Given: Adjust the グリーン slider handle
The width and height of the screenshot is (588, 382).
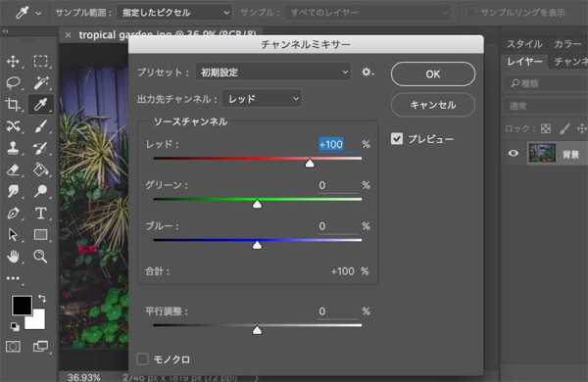Looking at the screenshot, I should [257, 205].
